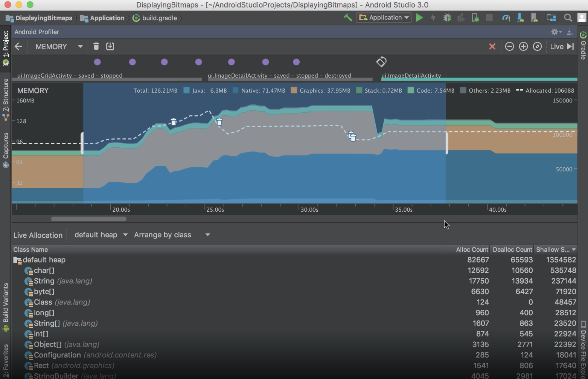Select the String (java.lang) class row
Viewport: 588px width, 379px height.
(x=294, y=281)
